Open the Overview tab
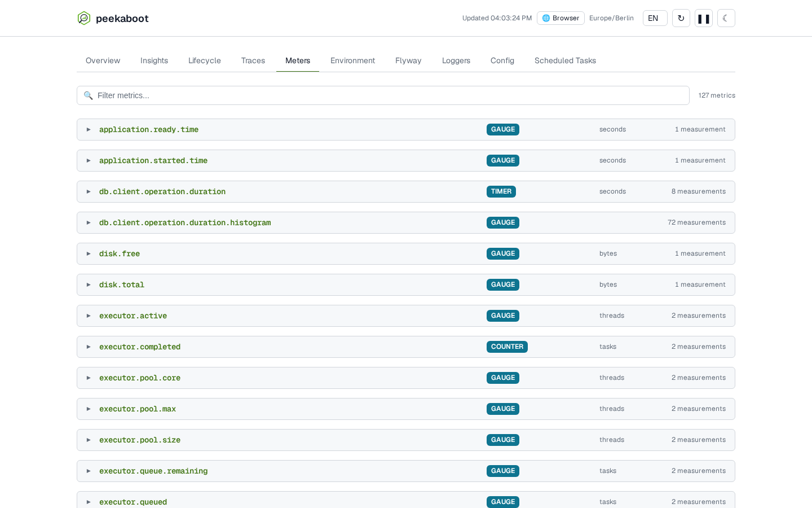 tap(103, 60)
